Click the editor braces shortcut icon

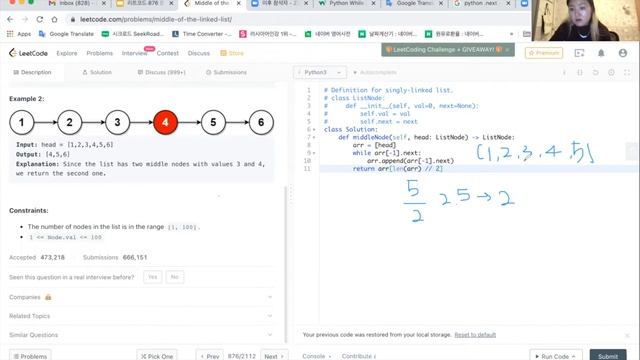pos(580,72)
